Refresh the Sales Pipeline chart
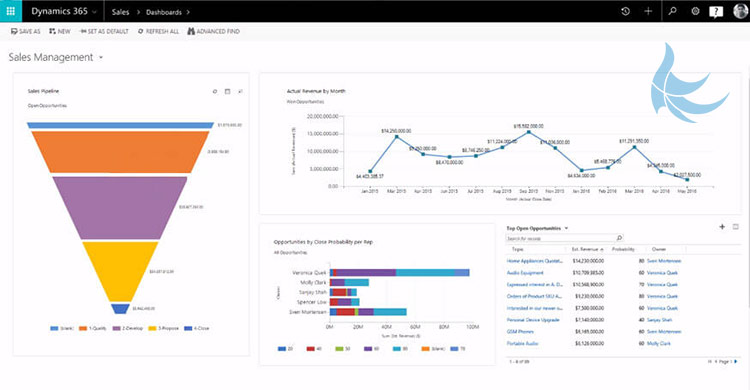Viewport: 750px width, 390px height. pos(215,91)
